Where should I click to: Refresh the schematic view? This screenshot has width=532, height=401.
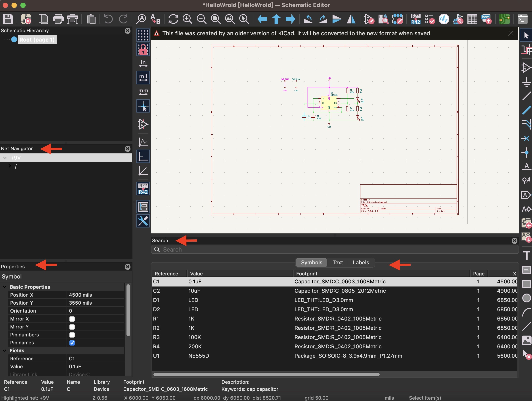click(x=173, y=19)
